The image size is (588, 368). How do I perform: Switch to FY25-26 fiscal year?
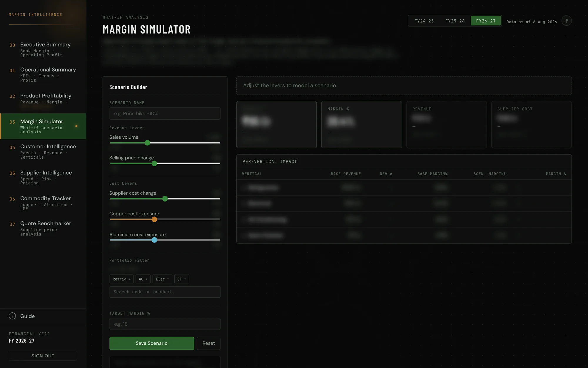(x=455, y=21)
